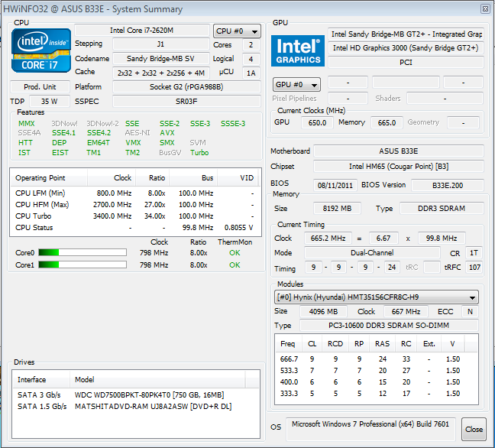Click the tRFC 107 value field

(x=474, y=268)
